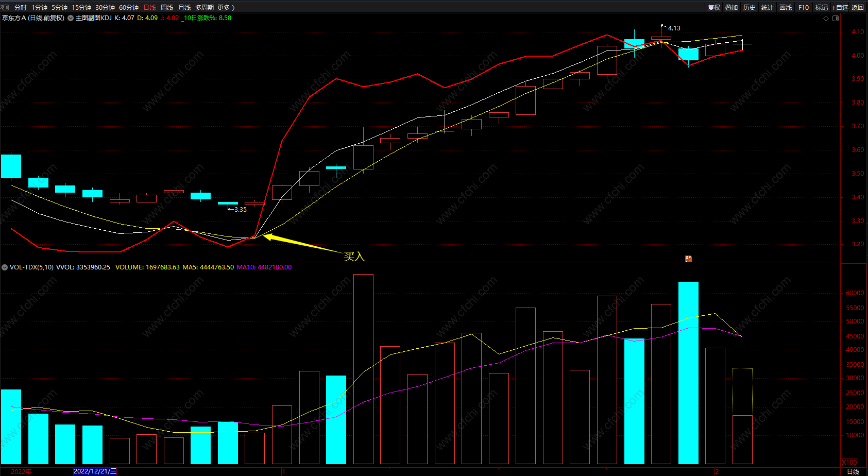
Task: Click the 叠加 overlay button
Action: [x=731, y=7]
